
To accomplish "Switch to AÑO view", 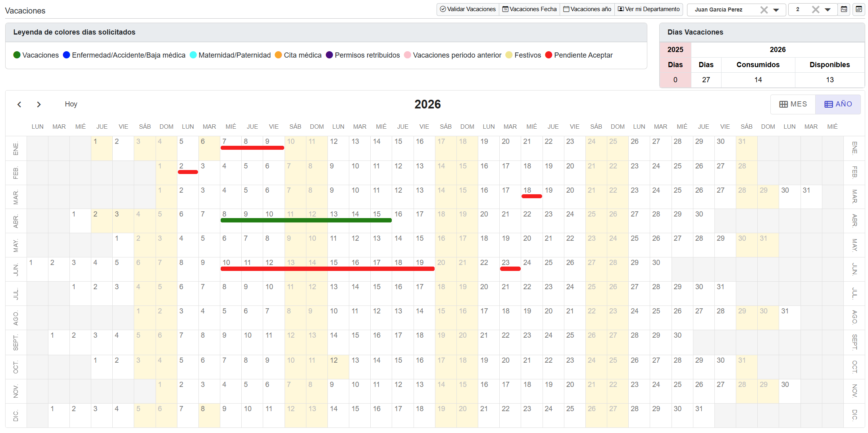I will coord(838,104).
